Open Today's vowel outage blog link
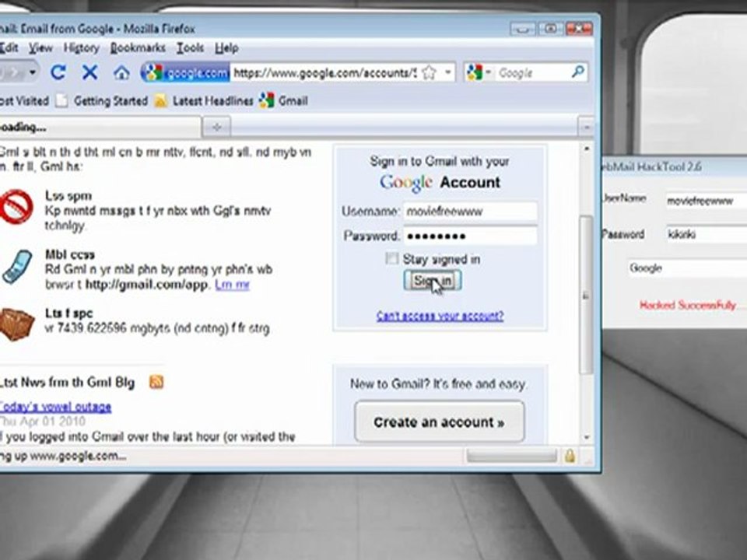The height and width of the screenshot is (560, 747). coord(55,407)
